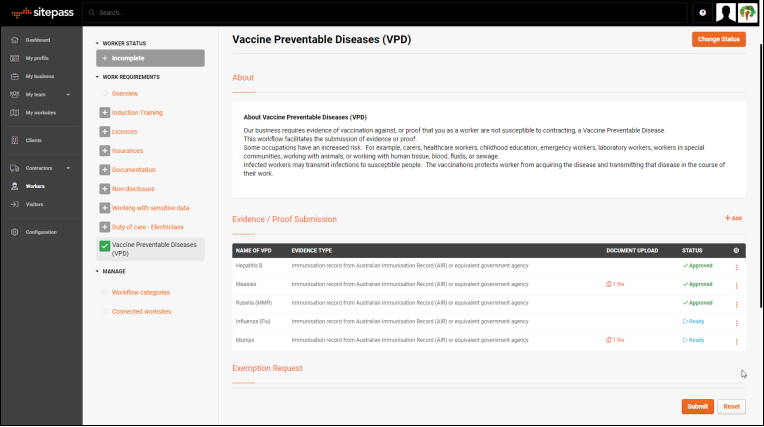
Task: Click the table settings gear icon
Action: click(x=736, y=251)
